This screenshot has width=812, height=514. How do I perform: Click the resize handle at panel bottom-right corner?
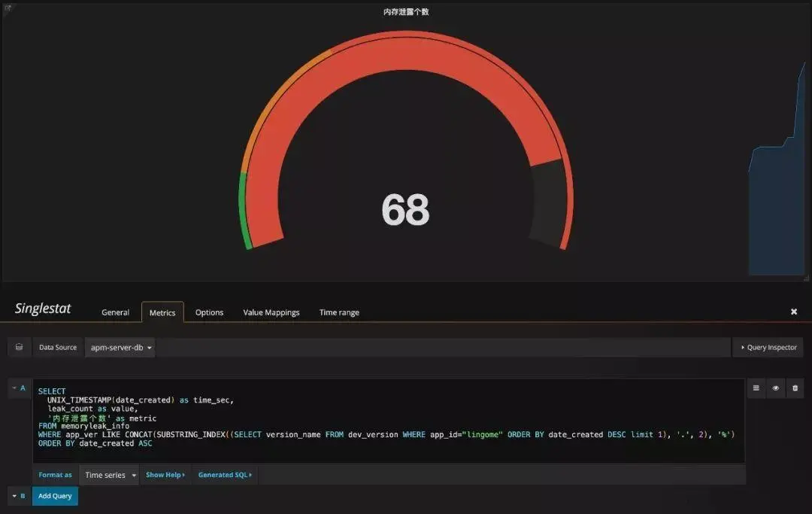806,278
